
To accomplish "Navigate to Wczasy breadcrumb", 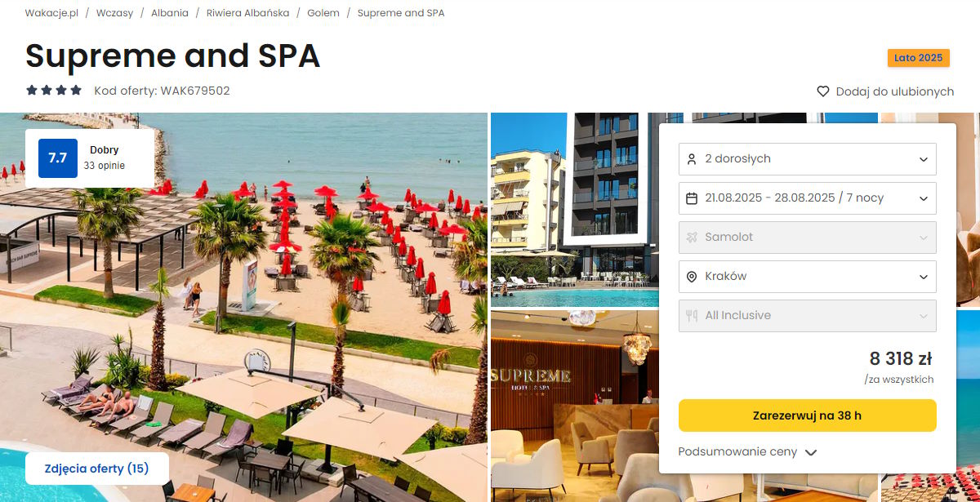I will pos(114,13).
